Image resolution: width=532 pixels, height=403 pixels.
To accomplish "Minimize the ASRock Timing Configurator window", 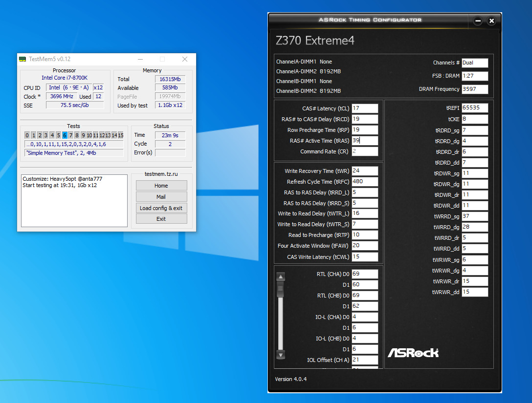I will 478,21.
